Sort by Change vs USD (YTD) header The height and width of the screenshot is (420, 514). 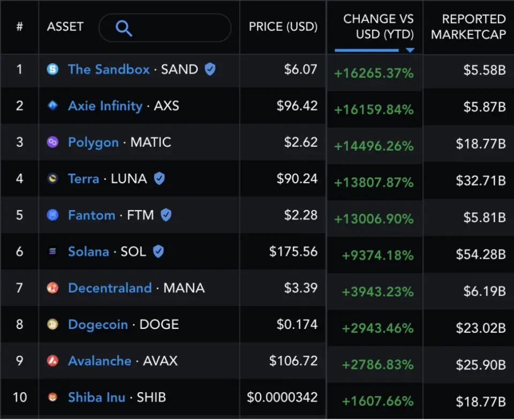378,26
